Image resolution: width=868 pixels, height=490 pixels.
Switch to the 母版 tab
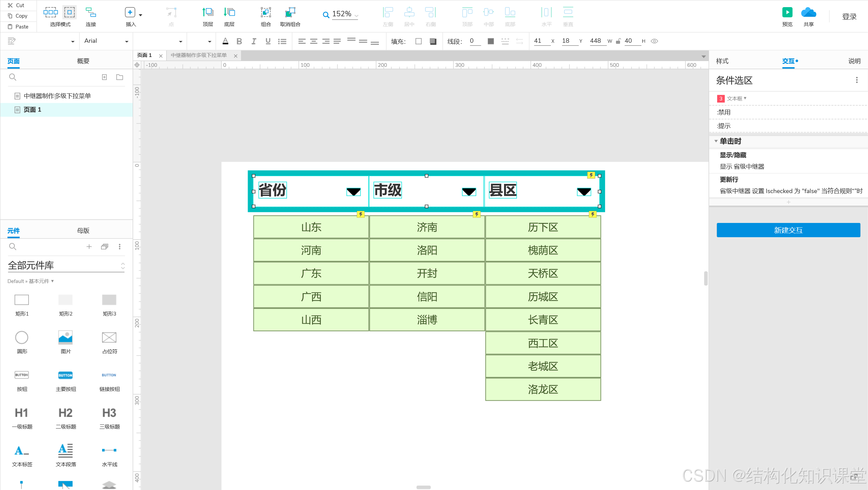(83, 230)
